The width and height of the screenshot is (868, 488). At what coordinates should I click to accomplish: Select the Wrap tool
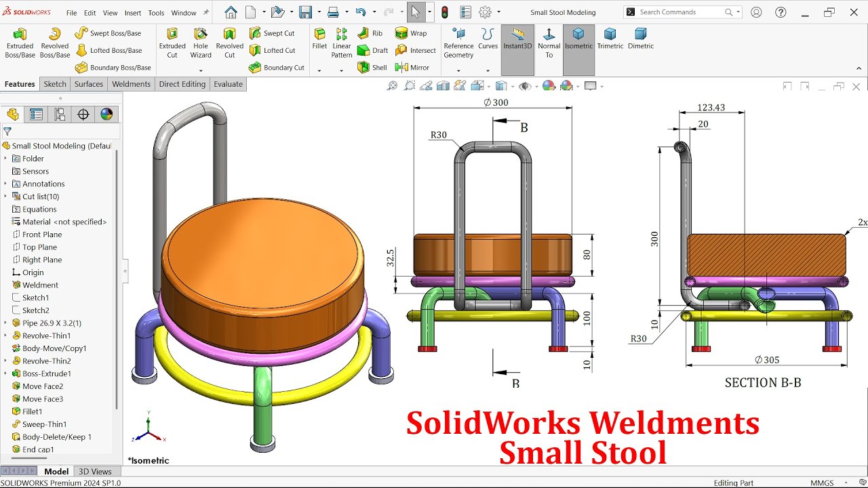tap(411, 33)
